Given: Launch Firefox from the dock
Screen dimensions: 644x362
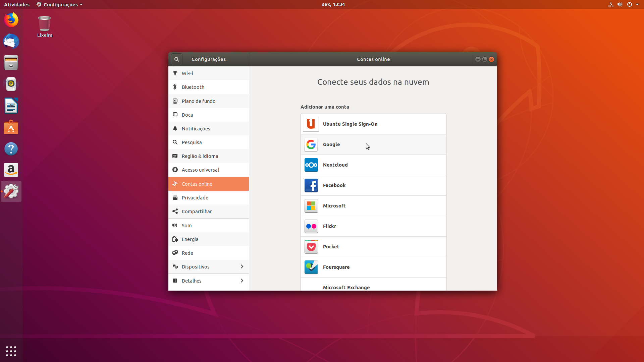Looking at the screenshot, I should (11, 20).
